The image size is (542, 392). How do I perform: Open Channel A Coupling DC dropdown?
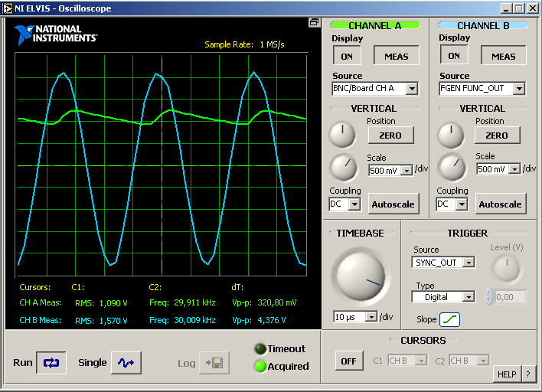(x=354, y=204)
